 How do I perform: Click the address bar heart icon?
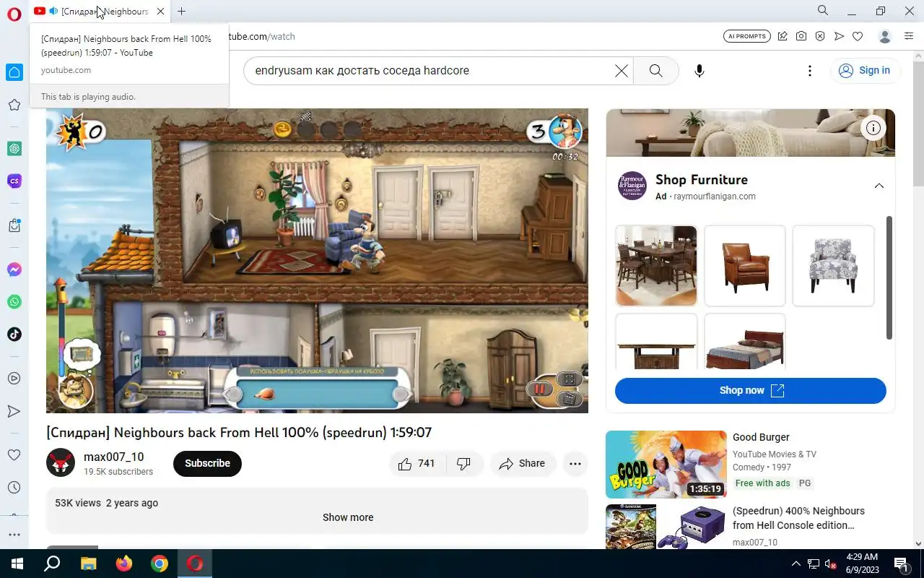[858, 36]
